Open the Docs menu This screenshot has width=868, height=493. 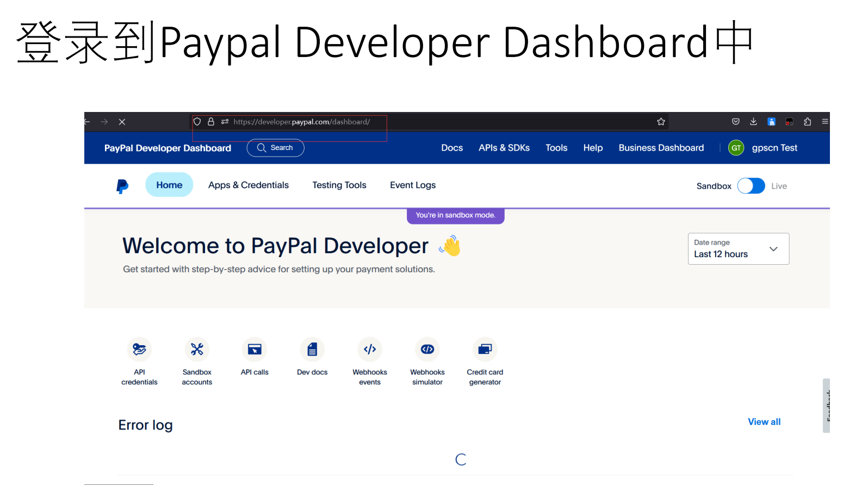(x=452, y=148)
